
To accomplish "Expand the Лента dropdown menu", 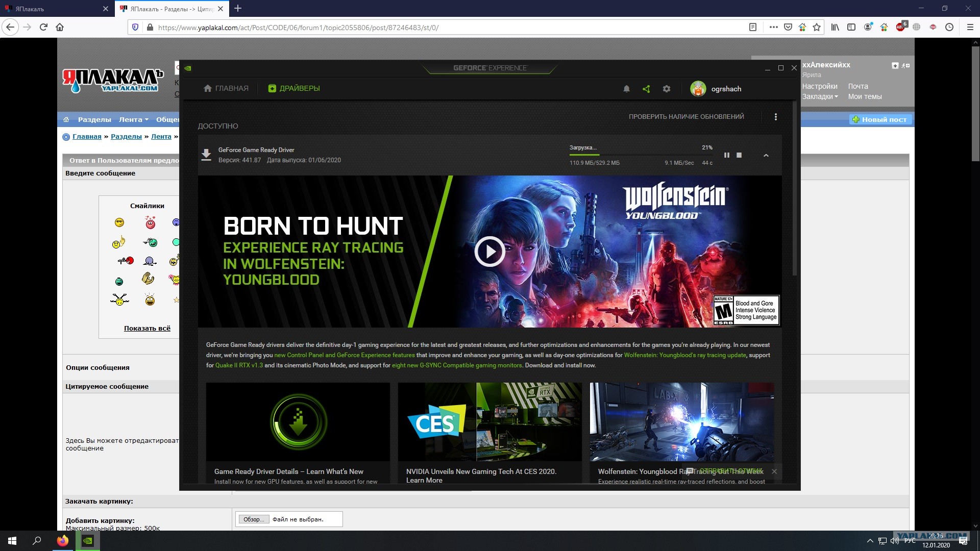I will click(133, 119).
